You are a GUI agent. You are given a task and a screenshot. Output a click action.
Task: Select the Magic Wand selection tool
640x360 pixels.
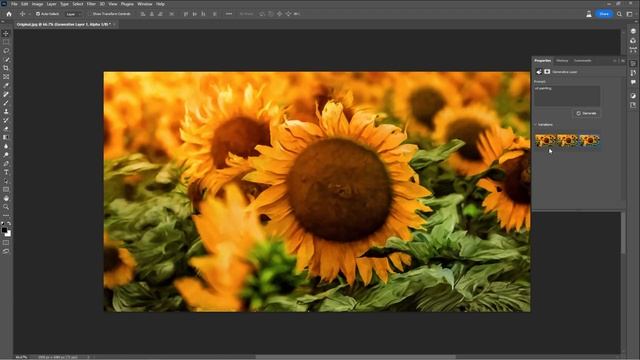[x=6, y=60]
